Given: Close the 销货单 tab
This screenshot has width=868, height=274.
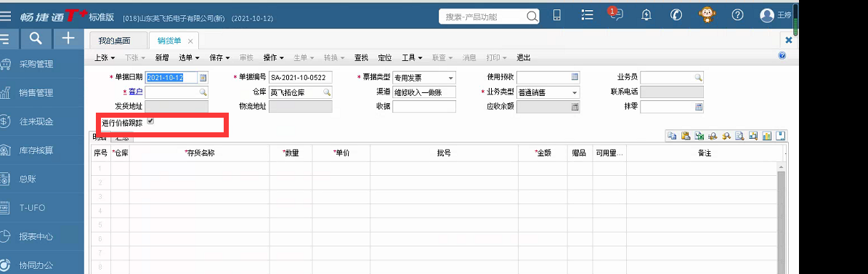Looking at the screenshot, I should [x=190, y=41].
